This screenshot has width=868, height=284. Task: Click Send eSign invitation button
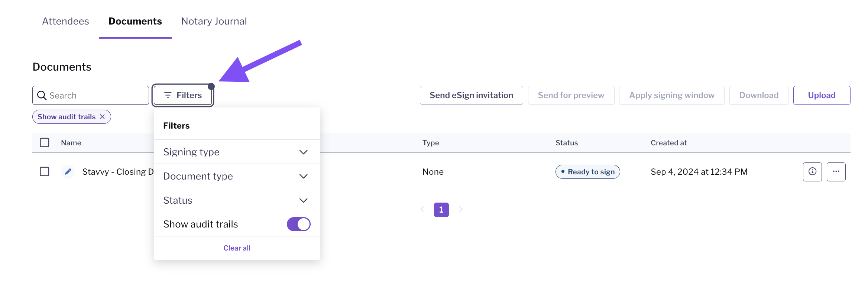click(471, 96)
